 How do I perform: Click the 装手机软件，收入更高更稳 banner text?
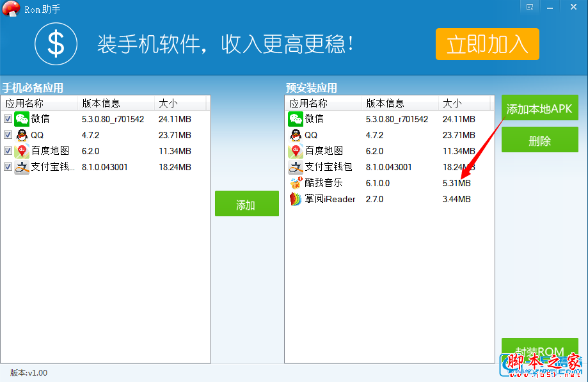(225, 44)
